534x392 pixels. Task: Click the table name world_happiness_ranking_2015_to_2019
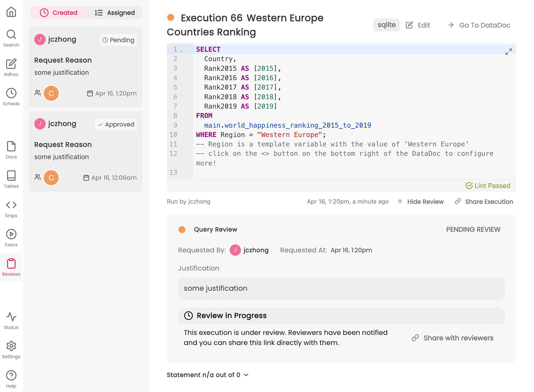click(298, 125)
